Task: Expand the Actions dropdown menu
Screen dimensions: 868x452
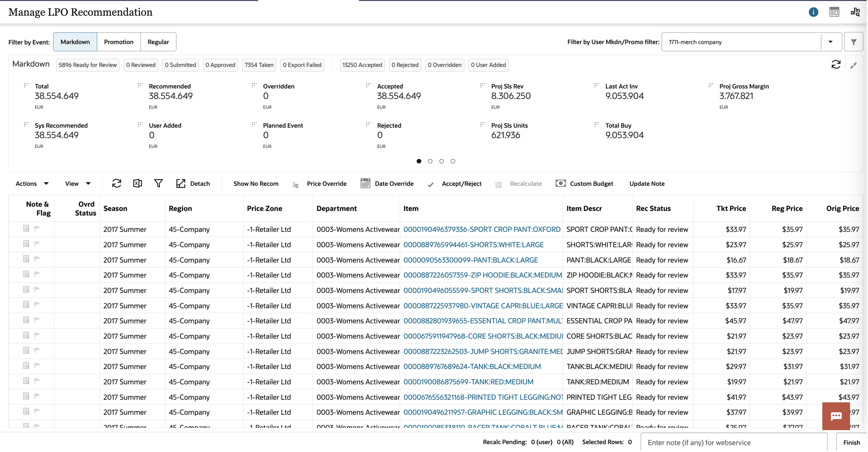Action: tap(32, 184)
